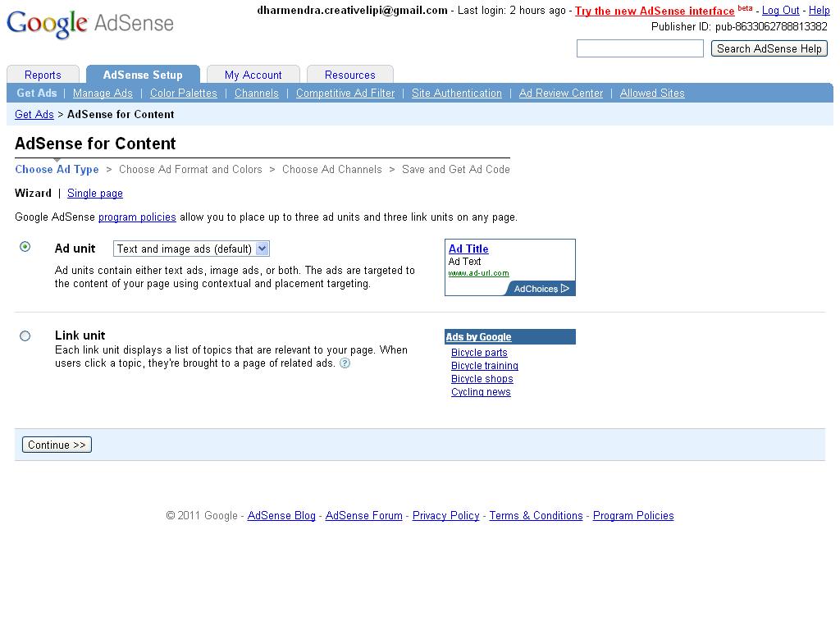
Task: Click the Choose Ad Type wizard step
Action: tap(57, 169)
